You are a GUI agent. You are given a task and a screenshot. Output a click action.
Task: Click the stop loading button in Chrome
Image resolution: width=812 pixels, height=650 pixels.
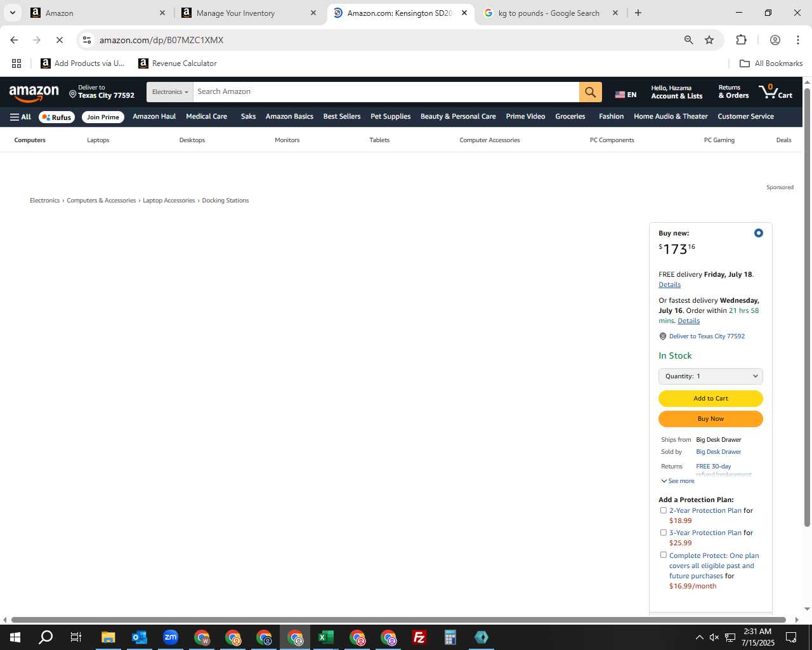coord(60,40)
